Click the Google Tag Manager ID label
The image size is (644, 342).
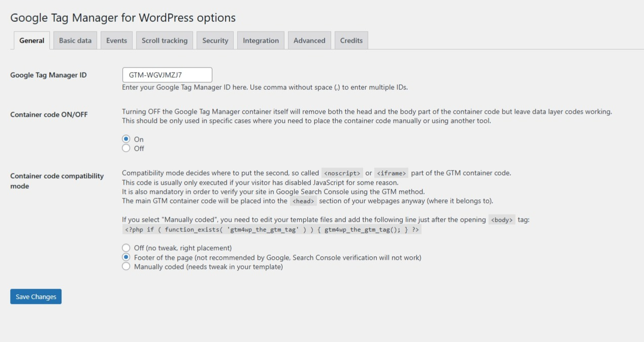48,75
